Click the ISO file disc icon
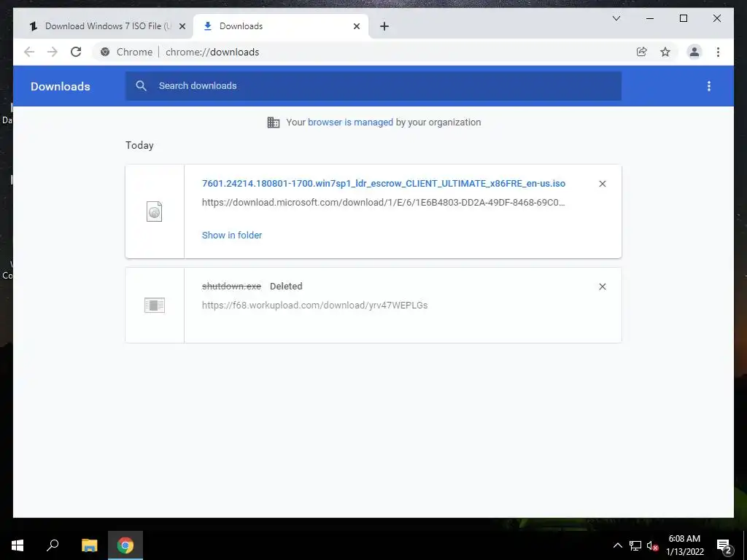Screen dimensions: 747x560 pyautogui.click(x=155, y=211)
